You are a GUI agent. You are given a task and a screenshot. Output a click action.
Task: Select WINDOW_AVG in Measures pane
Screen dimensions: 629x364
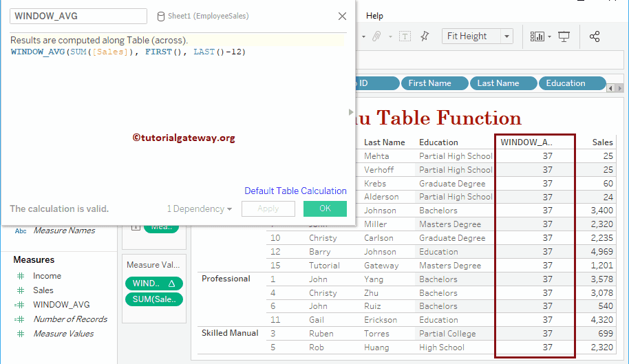(x=61, y=305)
